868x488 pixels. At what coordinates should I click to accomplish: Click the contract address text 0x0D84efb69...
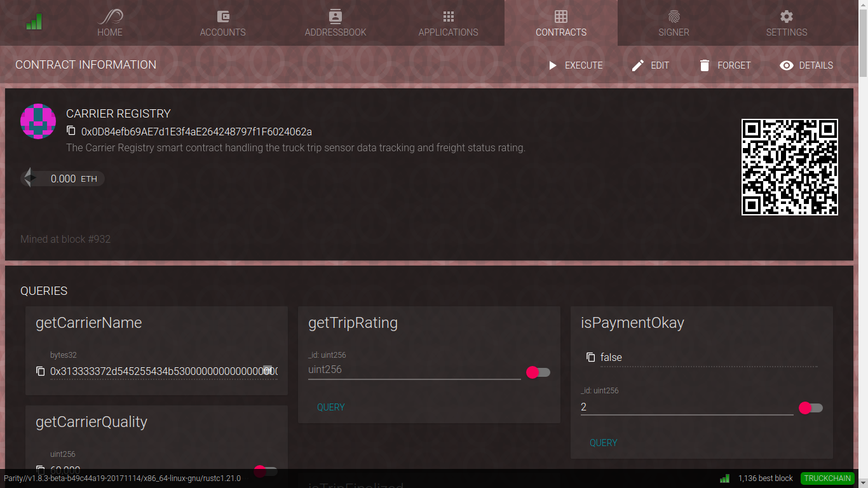pyautogui.click(x=196, y=132)
